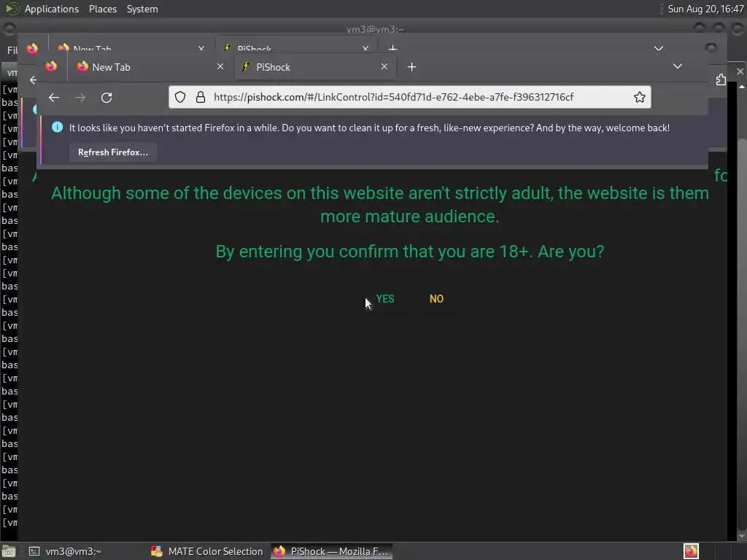Open a new tab with the plus button
The image size is (747, 560).
click(412, 67)
